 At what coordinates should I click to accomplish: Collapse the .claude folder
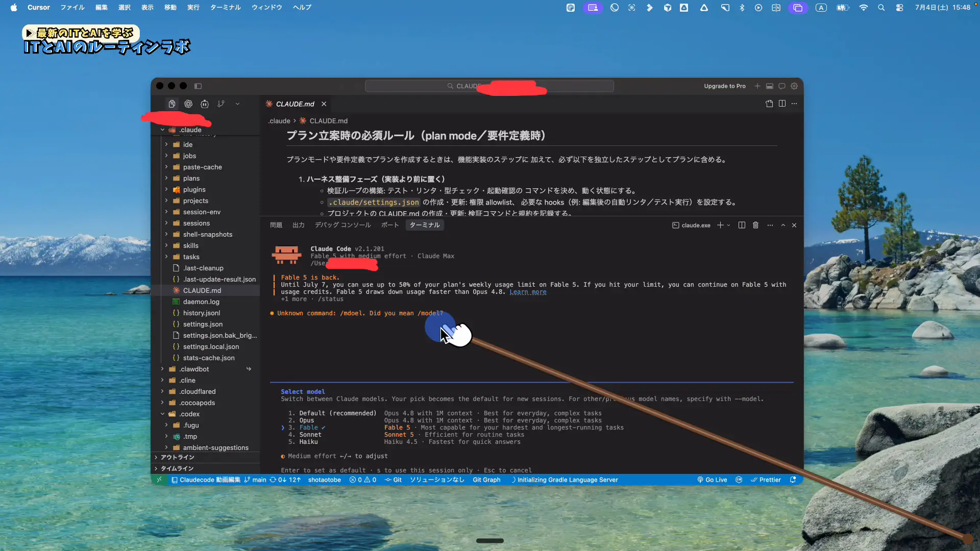coord(162,130)
